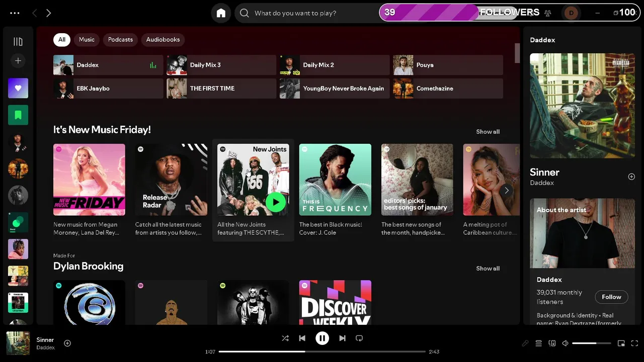Image resolution: width=644 pixels, height=362 pixels.
Task: Add Sinner to Liked Songs in bottom bar
Action: click(x=67, y=343)
